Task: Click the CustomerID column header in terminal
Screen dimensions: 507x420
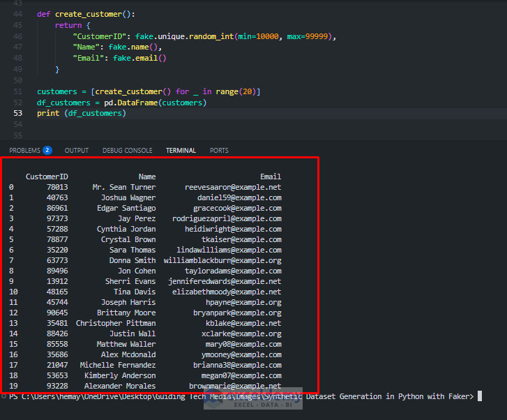Action: (47, 177)
